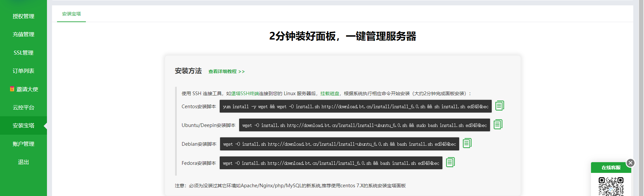This screenshot has width=644, height=196.
Task: Switch to the 安装宝塔 tab
Action: click(71, 14)
